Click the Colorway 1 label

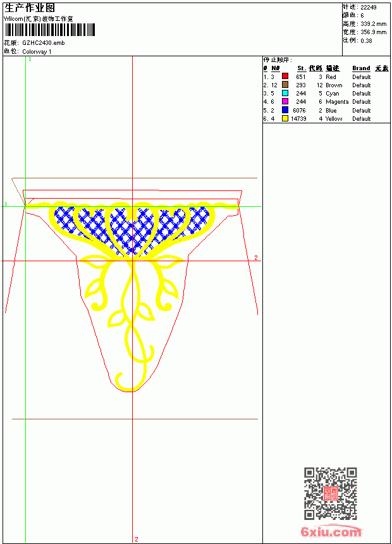(x=37, y=52)
